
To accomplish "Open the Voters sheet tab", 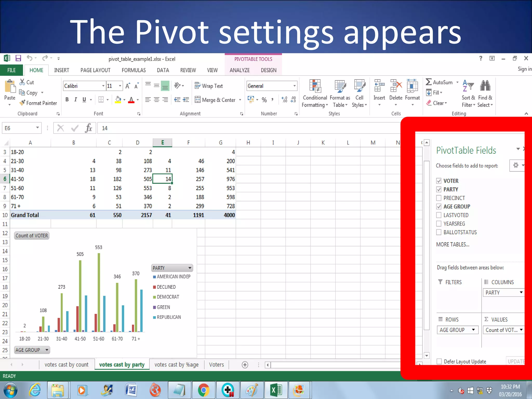I will click(216, 365).
